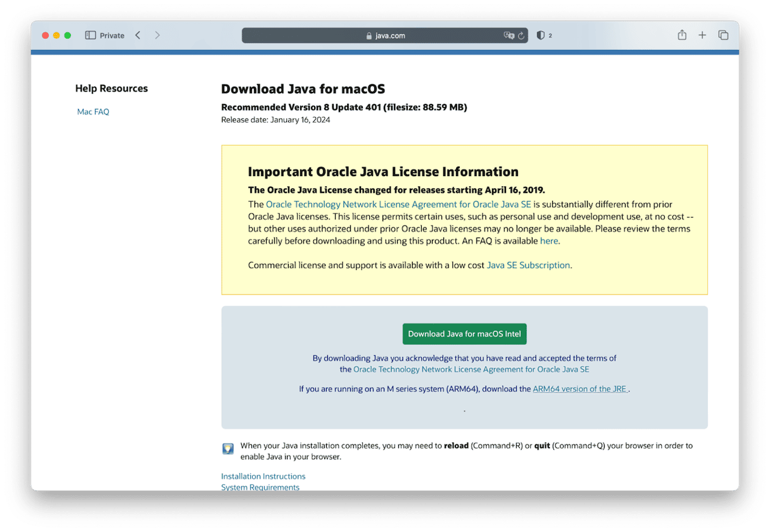770x532 pixels.
Task: Share the current page
Action: (682, 35)
